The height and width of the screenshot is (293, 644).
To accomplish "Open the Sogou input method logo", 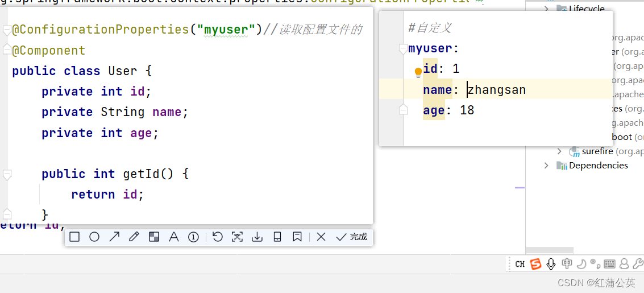I will point(535,264).
